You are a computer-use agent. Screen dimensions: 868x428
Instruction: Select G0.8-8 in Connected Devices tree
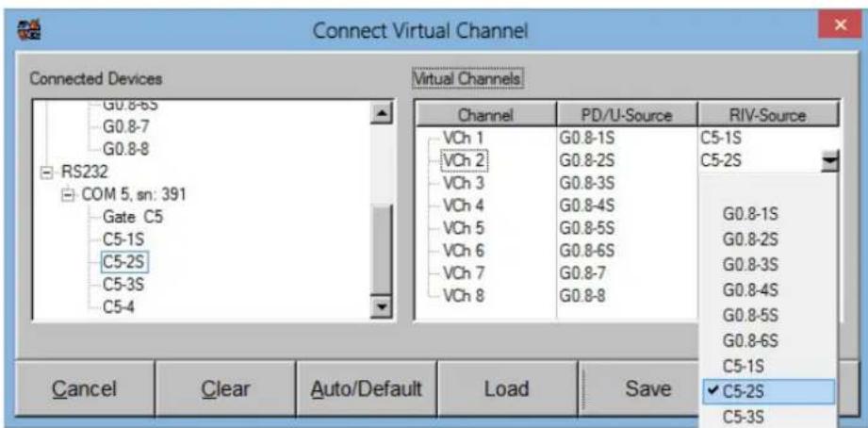(125, 150)
